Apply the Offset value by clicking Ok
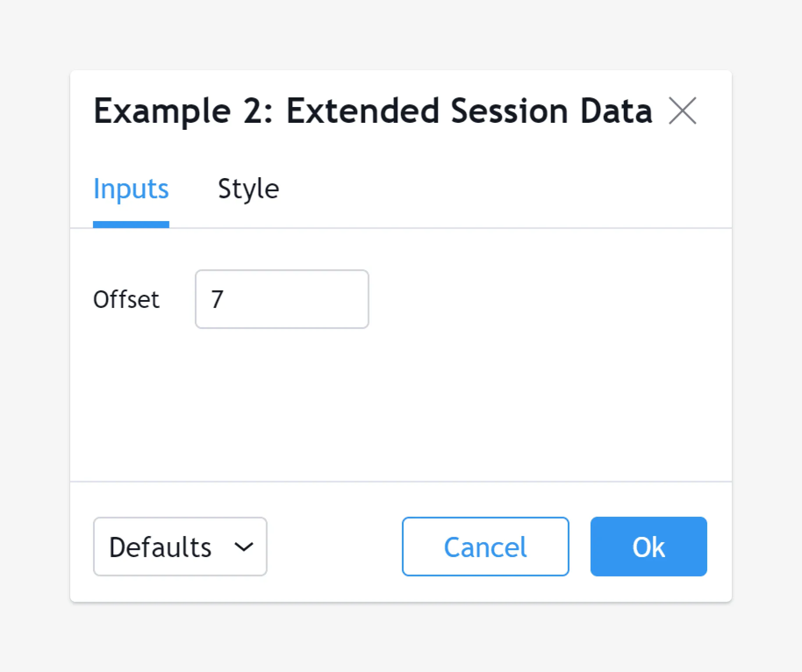Viewport: 802px width, 672px height. (x=648, y=547)
